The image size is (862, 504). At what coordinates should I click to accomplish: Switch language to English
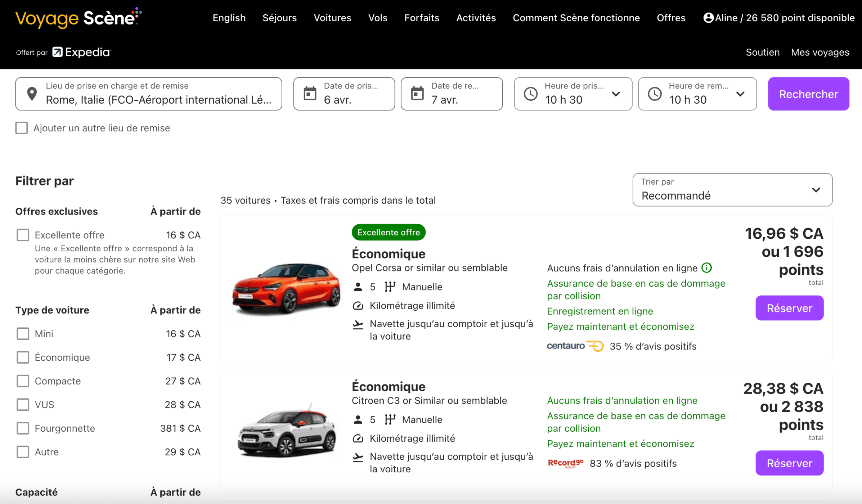229,18
